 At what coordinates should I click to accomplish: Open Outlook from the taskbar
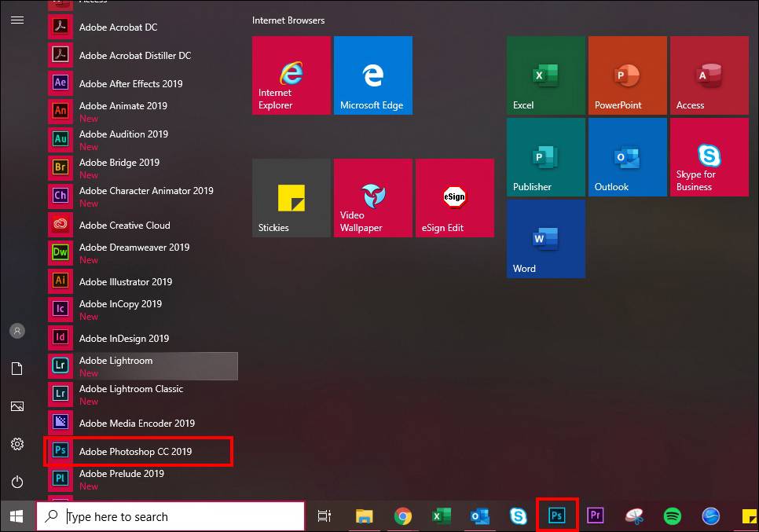pyautogui.click(x=480, y=516)
